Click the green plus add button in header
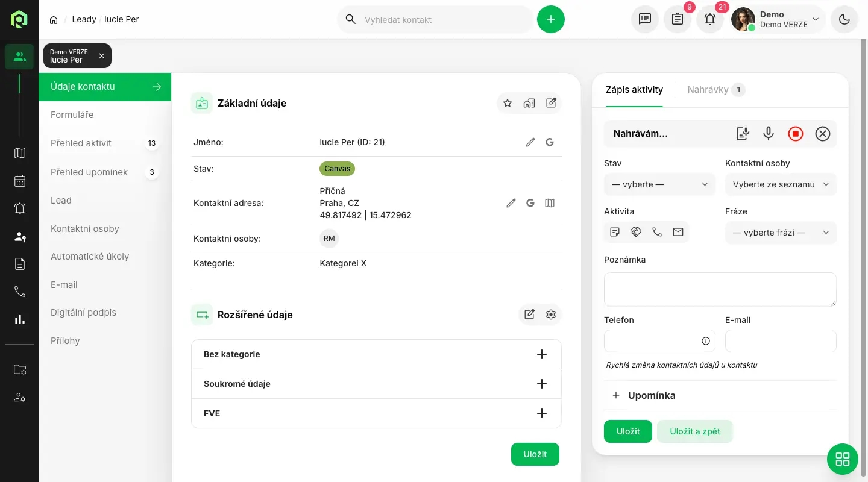 [551, 19]
